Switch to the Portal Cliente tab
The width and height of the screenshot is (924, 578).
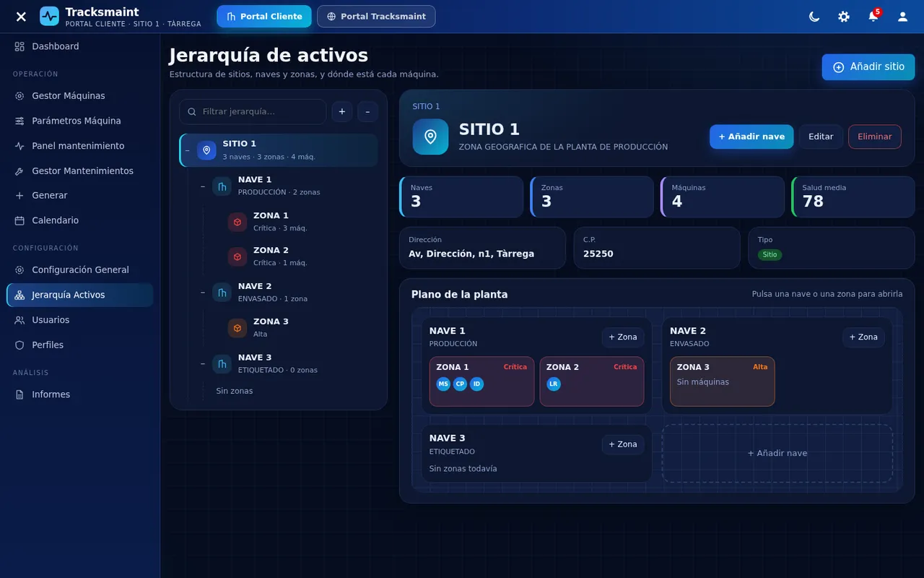coord(264,17)
